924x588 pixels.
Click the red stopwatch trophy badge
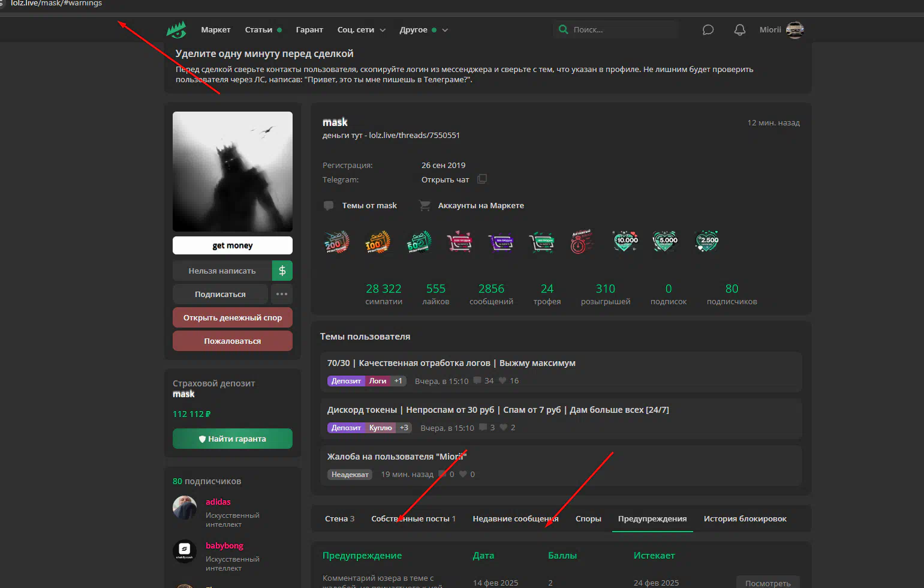(580, 242)
